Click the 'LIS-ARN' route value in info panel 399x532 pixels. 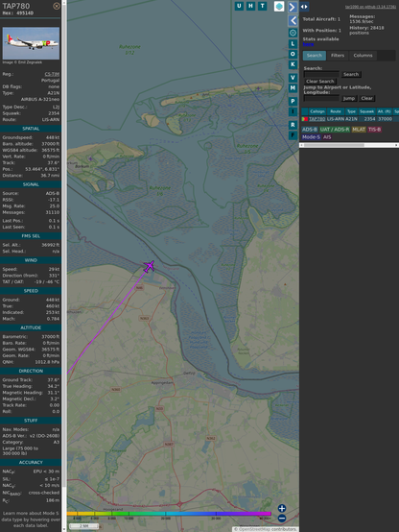[52, 119]
